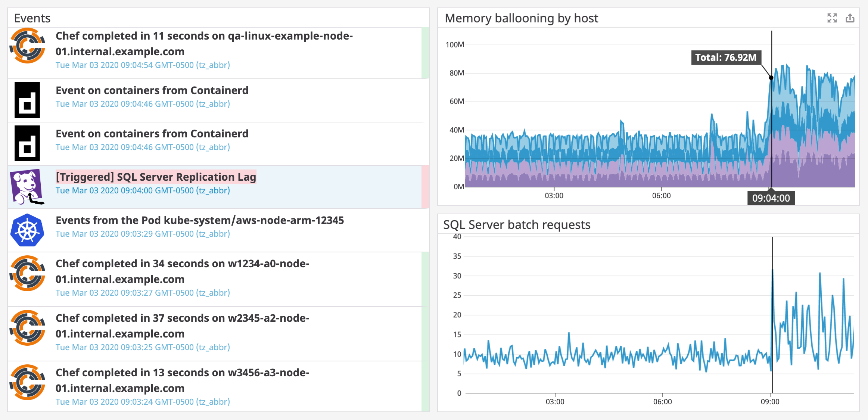Image resolution: width=868 pixels, height=420 pixels.
Task: Click the Events panel header
Action: click(x=32, y=18)
